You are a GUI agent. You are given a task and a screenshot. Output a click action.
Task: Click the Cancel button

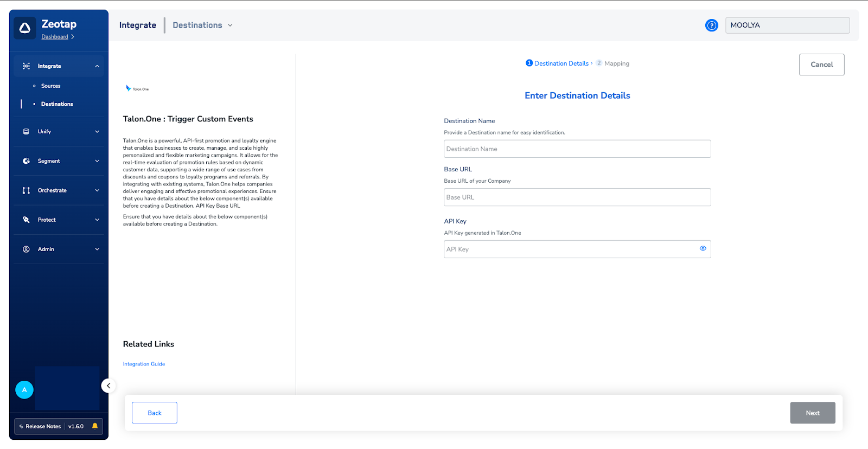821,65
